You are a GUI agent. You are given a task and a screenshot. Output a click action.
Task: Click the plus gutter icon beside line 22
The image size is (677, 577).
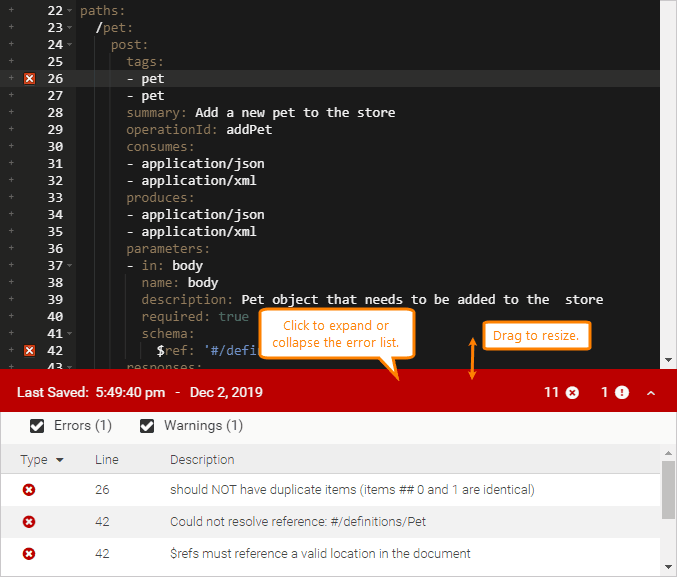11,10
